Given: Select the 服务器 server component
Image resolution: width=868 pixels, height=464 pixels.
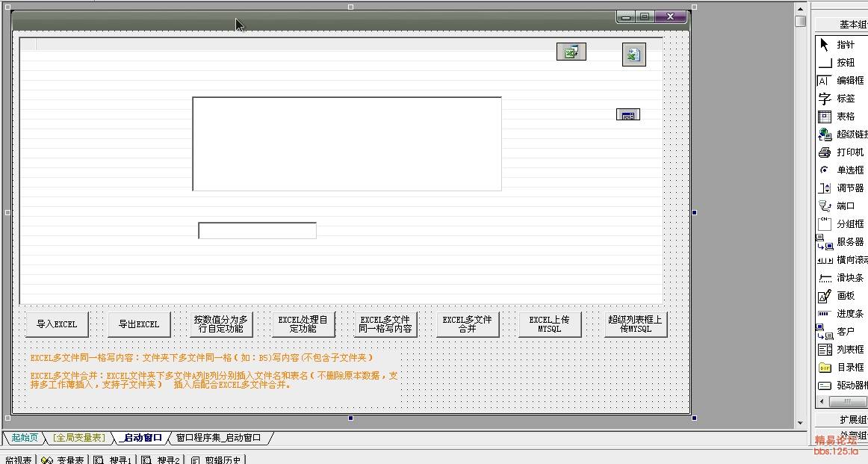Looking at the screenshot, I should point(841,241).
